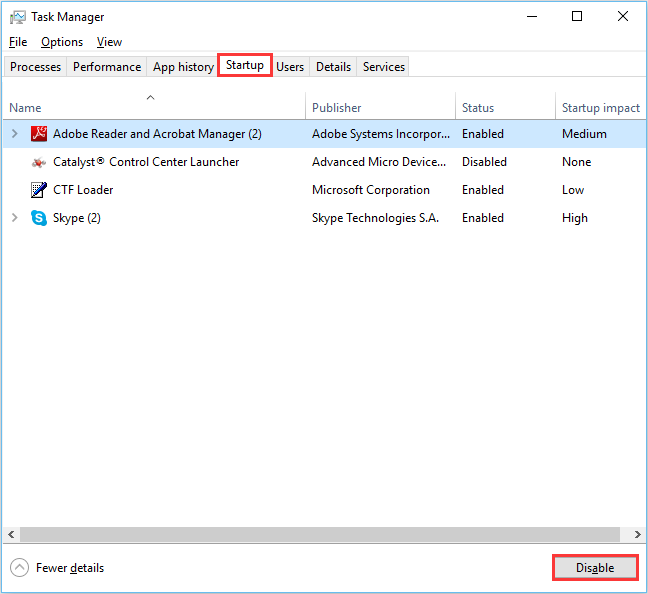Click the Adobe Reader red PDF icon
648x594 pixels.
[39, 134]
